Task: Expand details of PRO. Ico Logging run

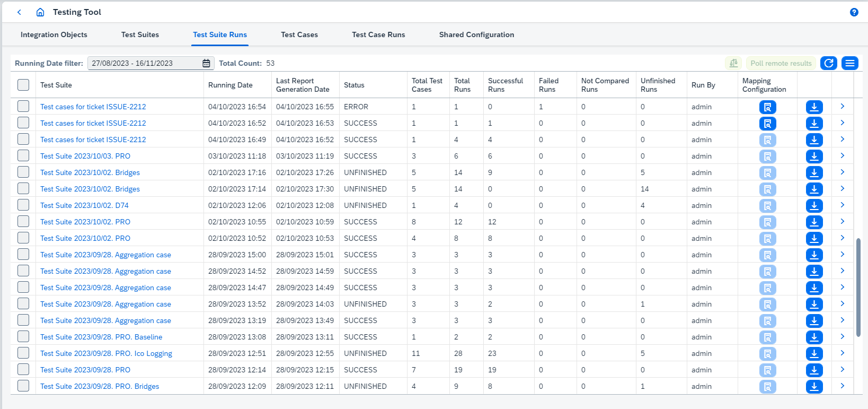Action: coord(843,353)
